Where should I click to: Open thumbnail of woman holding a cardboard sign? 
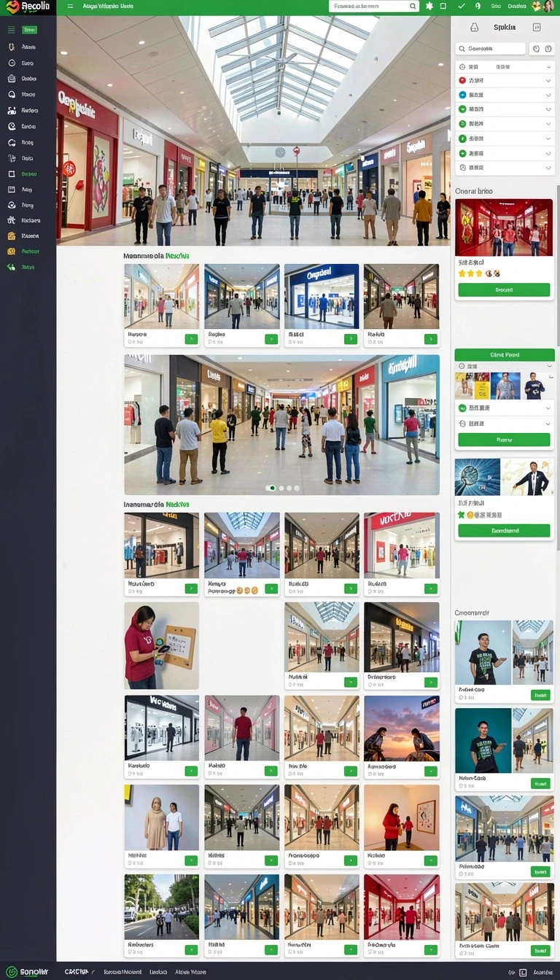[161, 645]
